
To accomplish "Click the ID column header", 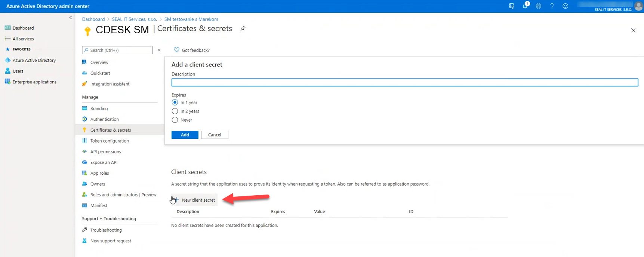I will [411, 212].
